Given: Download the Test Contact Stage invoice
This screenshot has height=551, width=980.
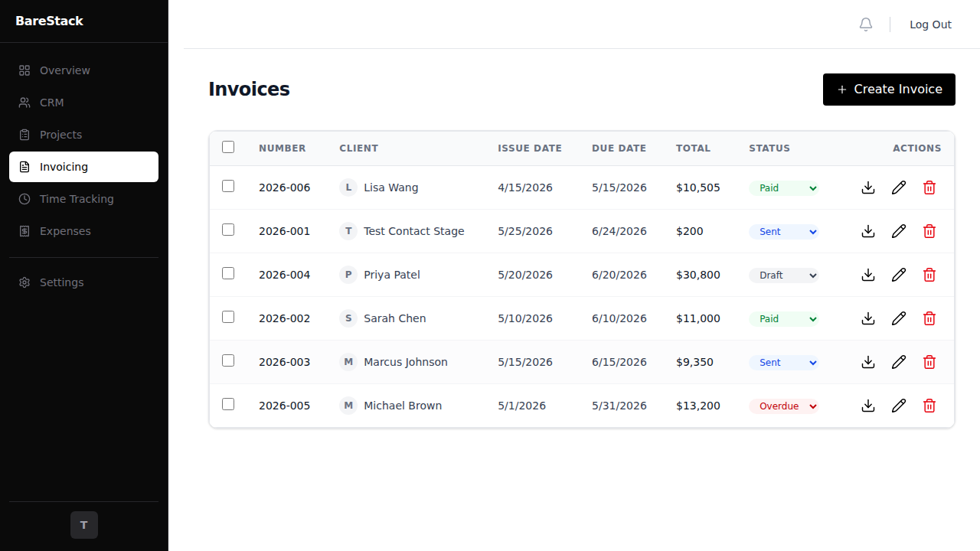Looking at the screenshot, I should coord(868,231).
